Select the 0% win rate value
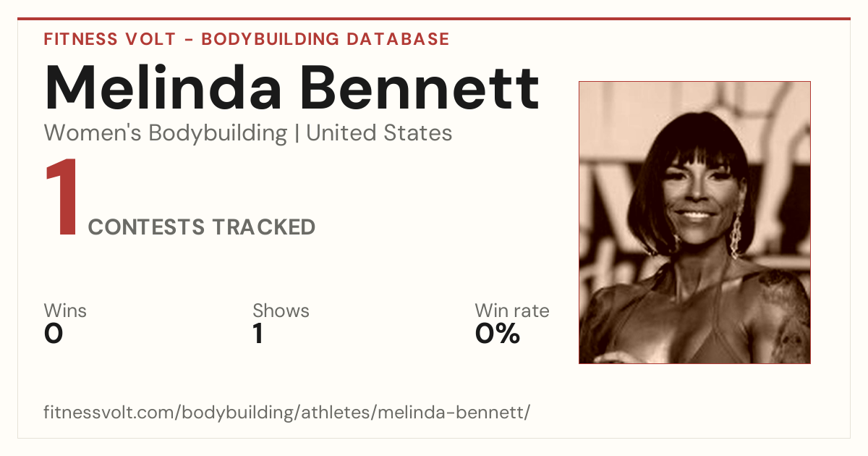The width and height of the screenshot is (868, 456). (498, 334)
